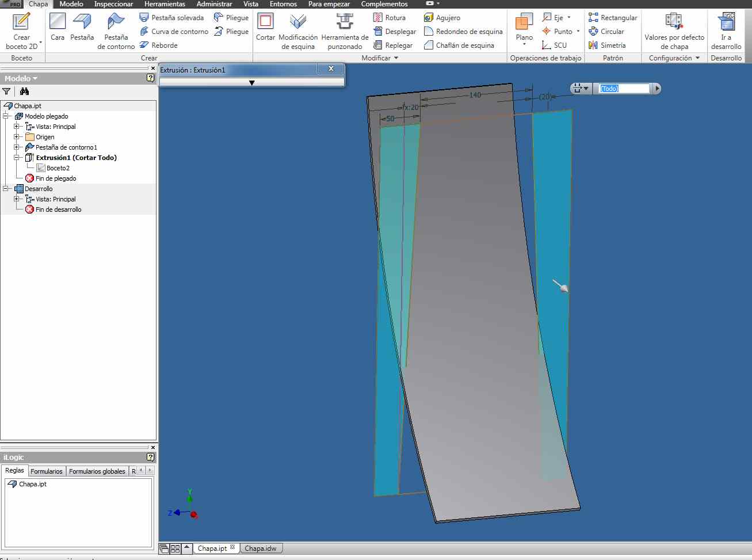Viewport: 752px width, 560px height.
Task: Click Chapa.ipt rule in iLogic panel
Action: pyautogui.click(x=27, y=484)
